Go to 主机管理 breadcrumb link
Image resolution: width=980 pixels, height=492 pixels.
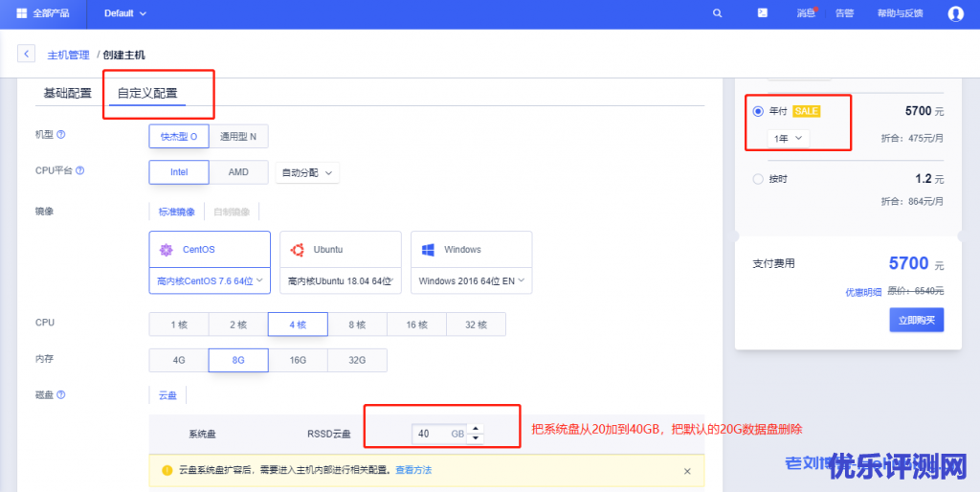click(x=69, y=55)
